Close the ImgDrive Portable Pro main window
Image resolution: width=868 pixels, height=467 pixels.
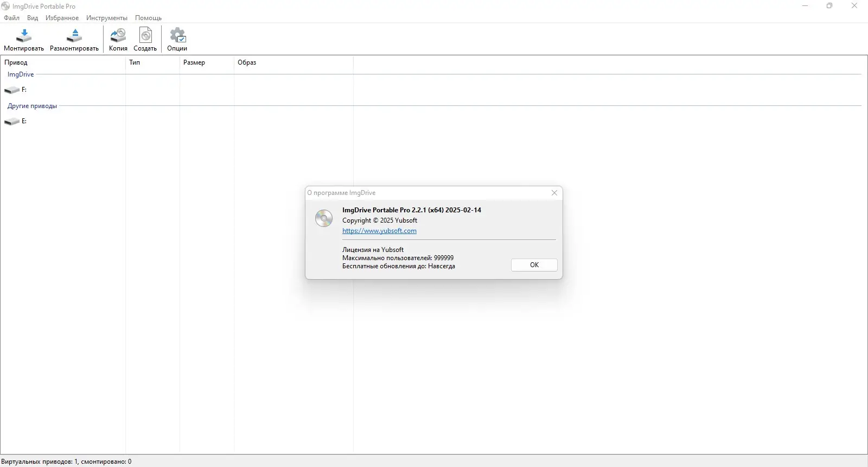pyautogui.click(x=854, y=6)
